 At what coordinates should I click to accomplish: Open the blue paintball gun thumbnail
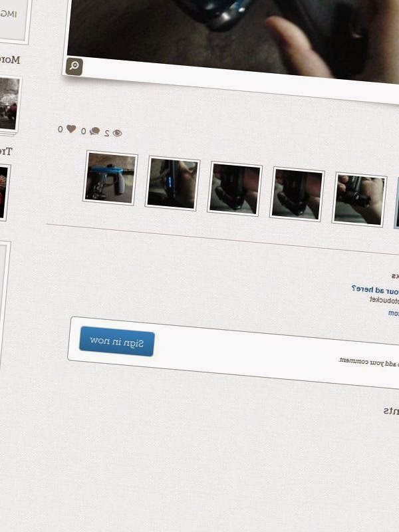(110, 178)
